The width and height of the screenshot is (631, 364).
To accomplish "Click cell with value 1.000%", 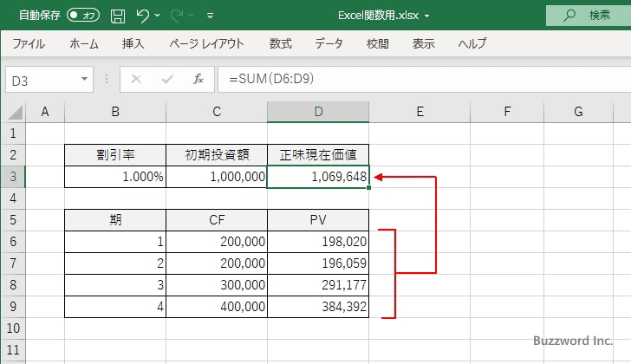I will [115, 177].
